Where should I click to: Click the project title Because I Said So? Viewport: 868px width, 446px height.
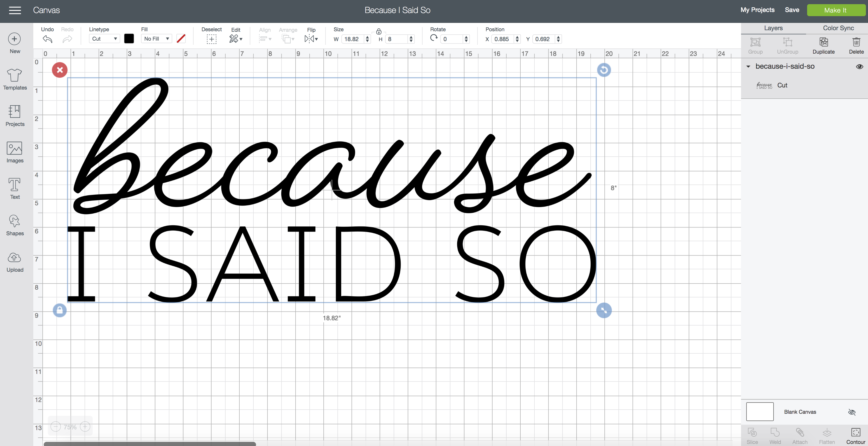398,10
